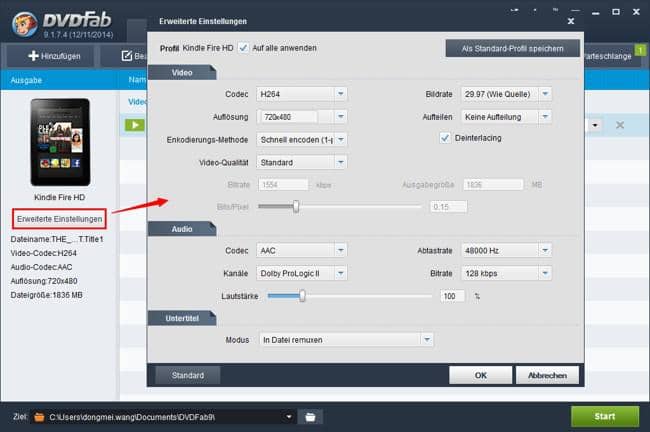Image resolution: width=650 pixels, height=432 pixels.
Task: Open the video Codec H264 dropdown
Action: (340, 94)
